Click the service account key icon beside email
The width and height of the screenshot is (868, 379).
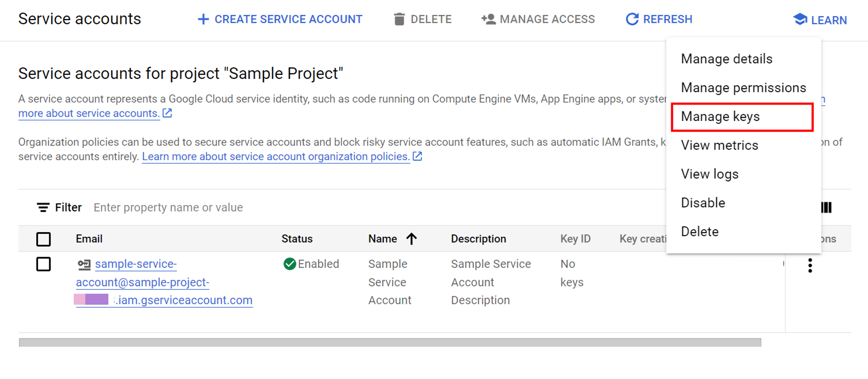pyautogui.click(x=84, y=264)
